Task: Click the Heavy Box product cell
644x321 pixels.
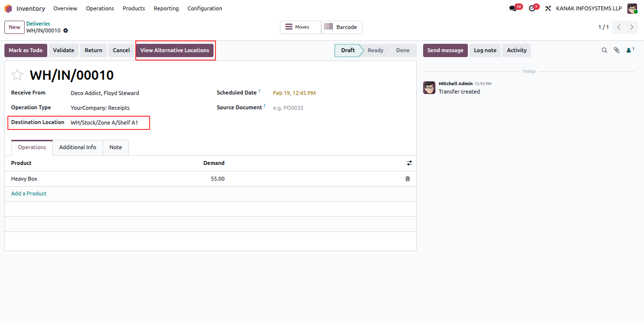Action: (24, 179)
